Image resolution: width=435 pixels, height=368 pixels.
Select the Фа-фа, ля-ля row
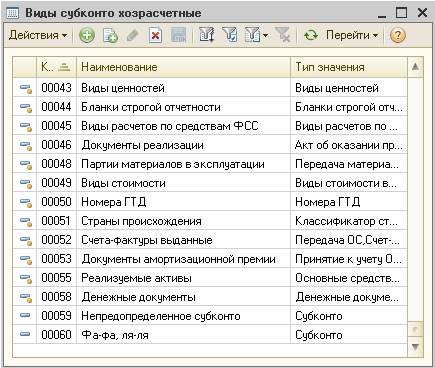(x=210, y=335)
